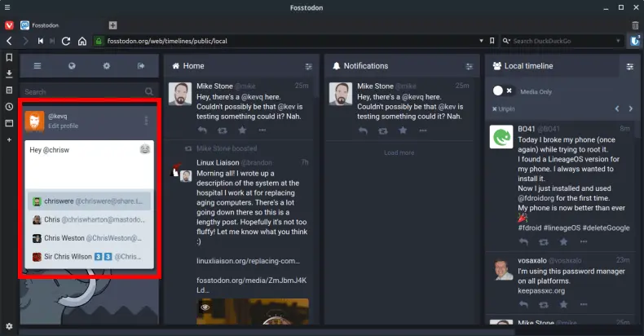The image size is (644, 336).
Task: Open the emoji picker in compose box
Action: click(144, 148)
